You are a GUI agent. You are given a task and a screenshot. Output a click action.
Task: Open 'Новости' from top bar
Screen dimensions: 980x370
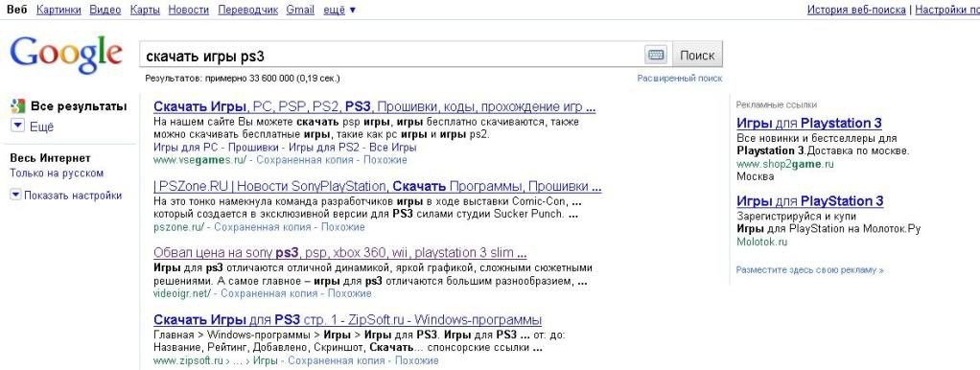189,10
